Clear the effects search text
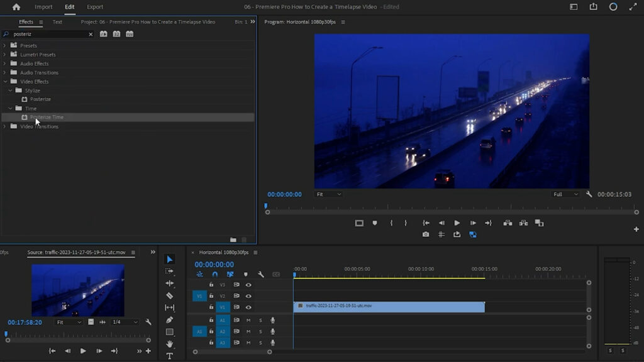Image resolution: width=644 pixels, height=362 pixels. [91, 34]
